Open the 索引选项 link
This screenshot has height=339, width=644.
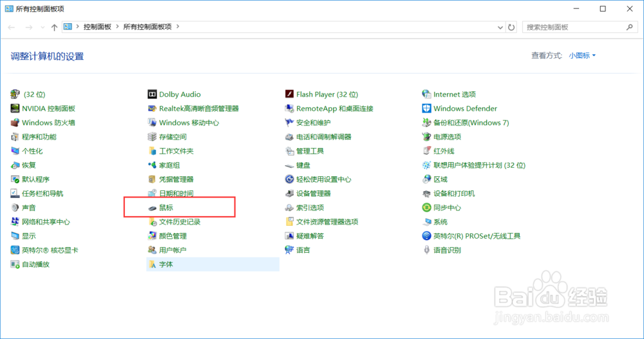coord(310,208)
